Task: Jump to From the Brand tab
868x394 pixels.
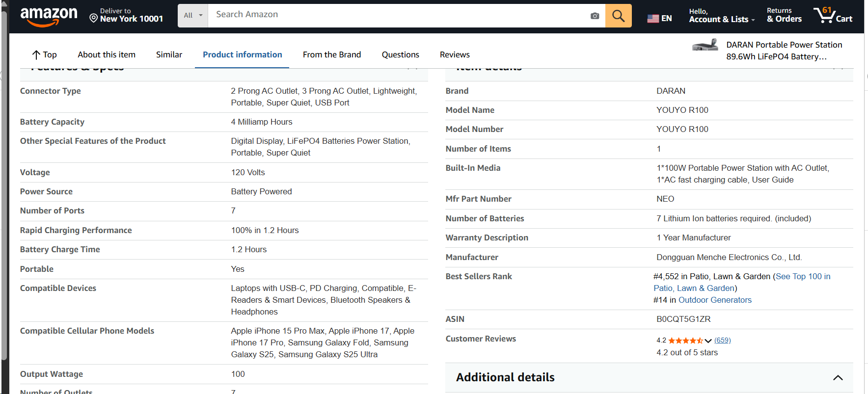Action: (x=332, y=54)
